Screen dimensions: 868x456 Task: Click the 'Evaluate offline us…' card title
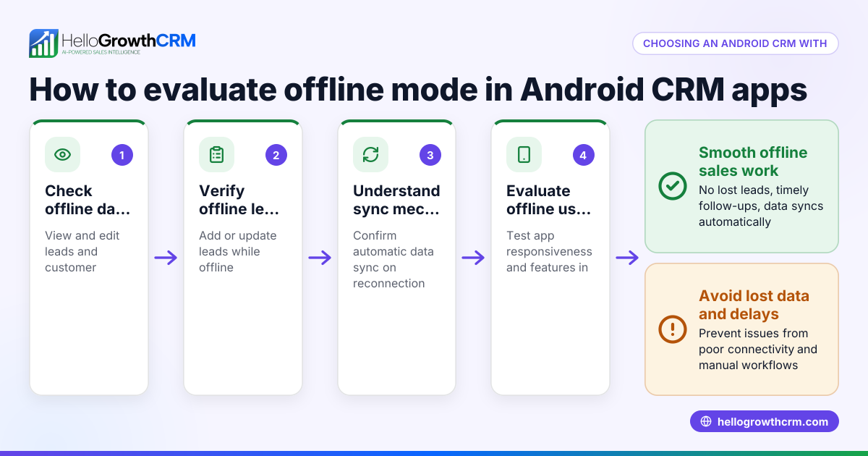tap(549, 200)
